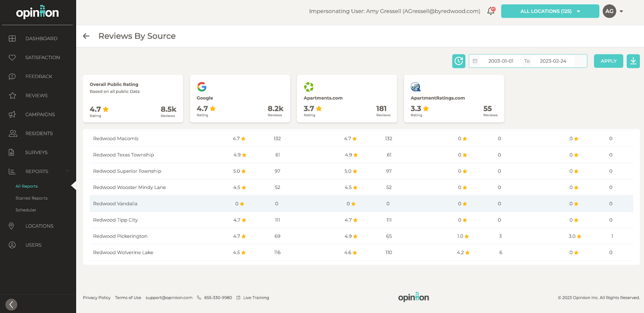Click the Redwood Texas Township row name
This screenshot has width=644, height=313.
pos(124,155)
